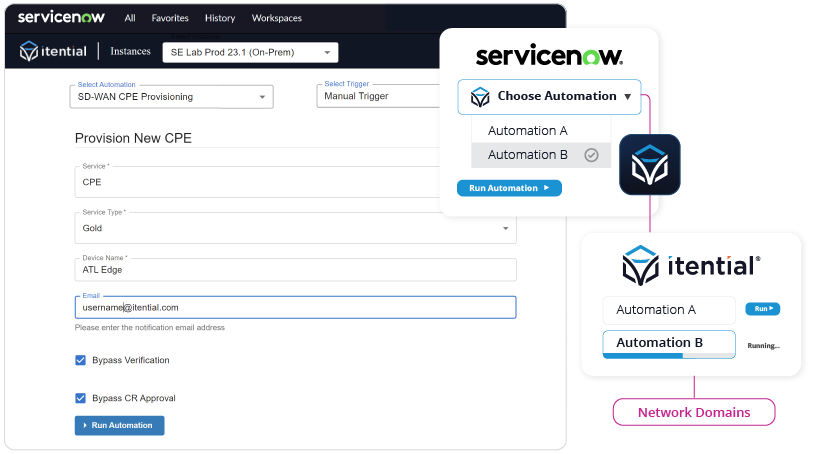The width and height of the screenshot is (817, 454).
Task: Click the large Itential logo in the lower card
Action: [x=690, y=267]
